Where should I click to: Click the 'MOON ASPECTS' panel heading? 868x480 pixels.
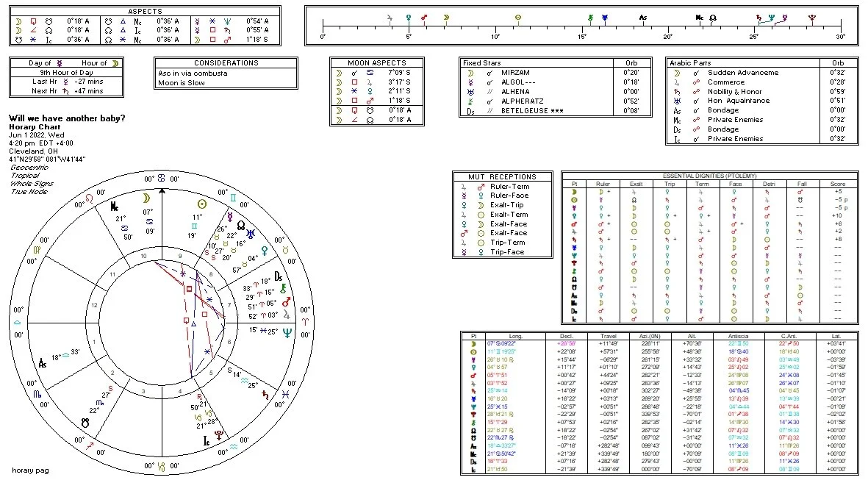[377, 63]
